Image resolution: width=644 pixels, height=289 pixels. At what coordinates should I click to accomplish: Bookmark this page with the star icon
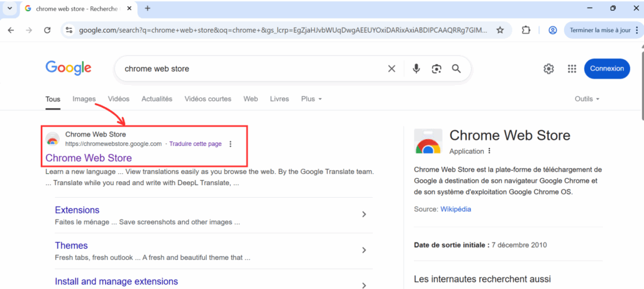pos(500,30)
